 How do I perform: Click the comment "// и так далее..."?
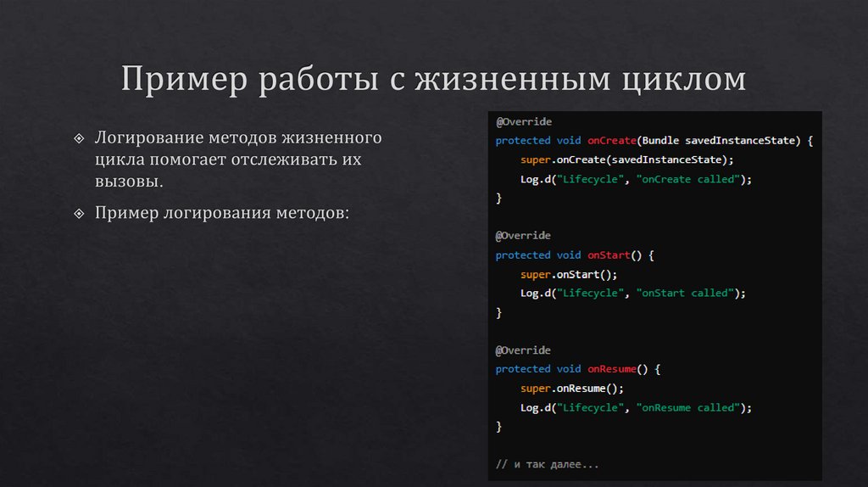click(x=548, y=465)
